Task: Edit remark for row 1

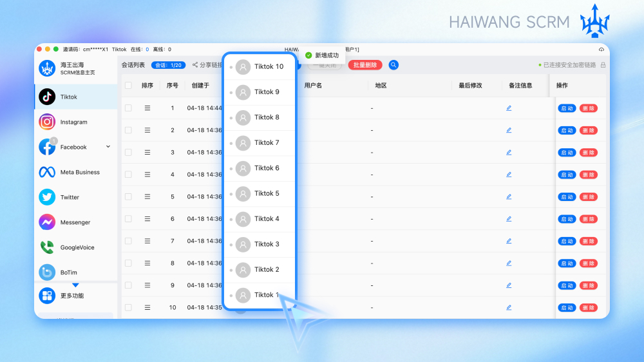Action: [x=509, y=108]
